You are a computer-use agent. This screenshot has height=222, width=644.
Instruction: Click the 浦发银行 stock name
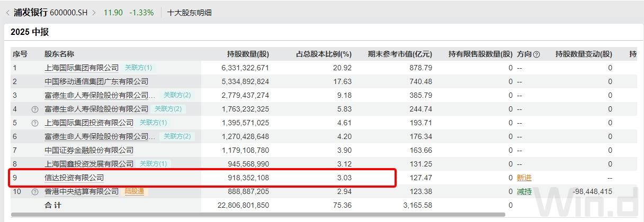(x=31, y=12)
